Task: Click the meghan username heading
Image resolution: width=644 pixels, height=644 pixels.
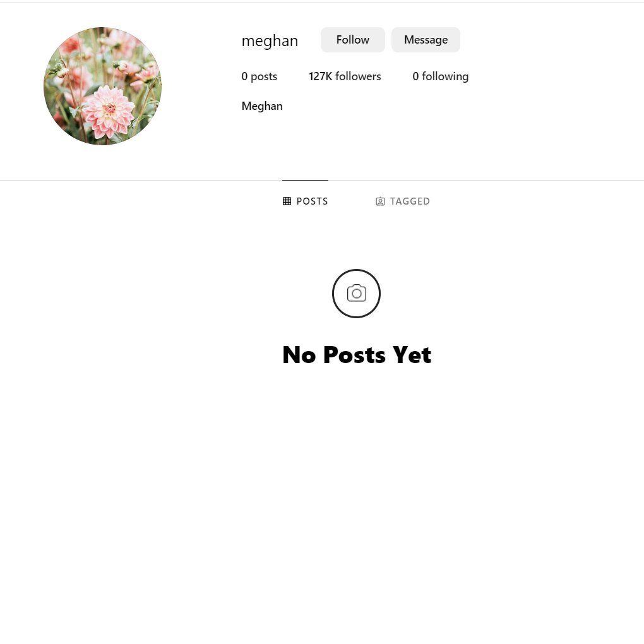Action: pyautogui.click(x=270, y=41)
